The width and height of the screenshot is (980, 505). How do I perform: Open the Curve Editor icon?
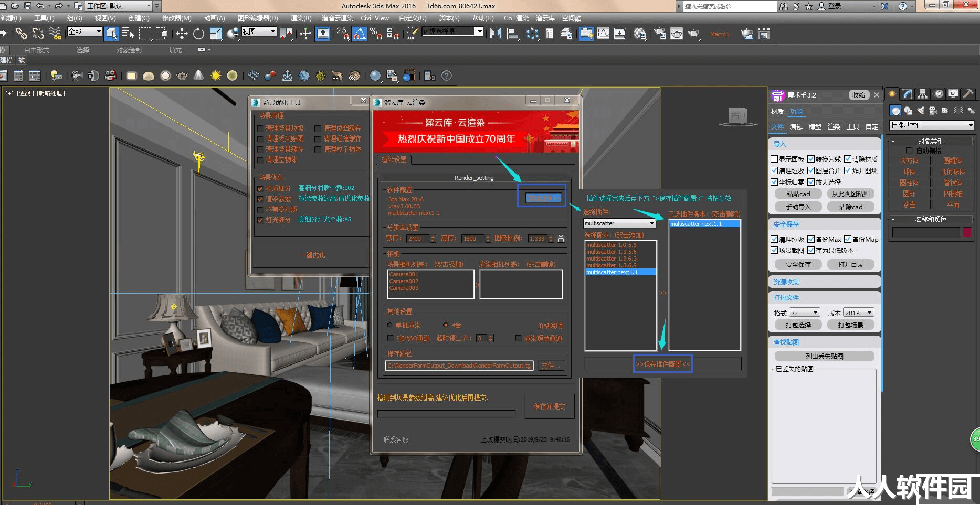point(603,34)
